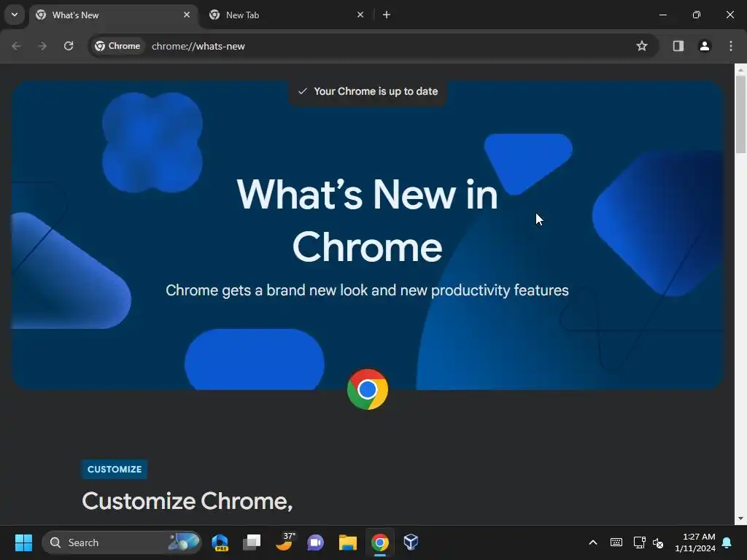Show hidden system tray icons
Image resolution: width=747 pixels, height=560 pixels.
(593, 542)
